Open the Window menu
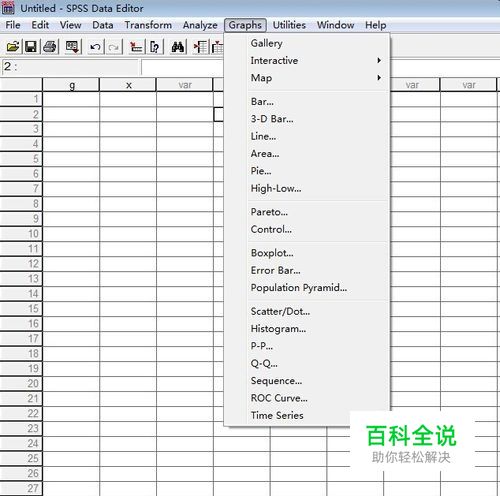Viewport: 500px width, 496px height. tap(335, 25)
